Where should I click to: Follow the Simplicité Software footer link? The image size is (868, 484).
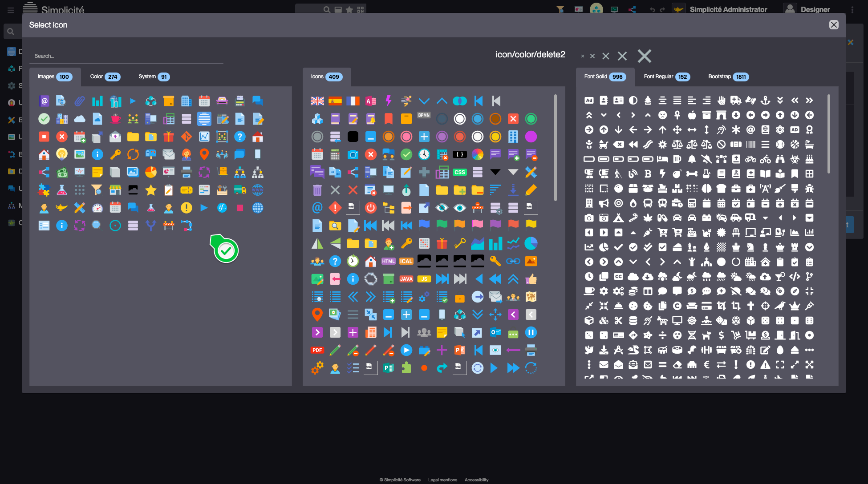click(x=400, y=480)
